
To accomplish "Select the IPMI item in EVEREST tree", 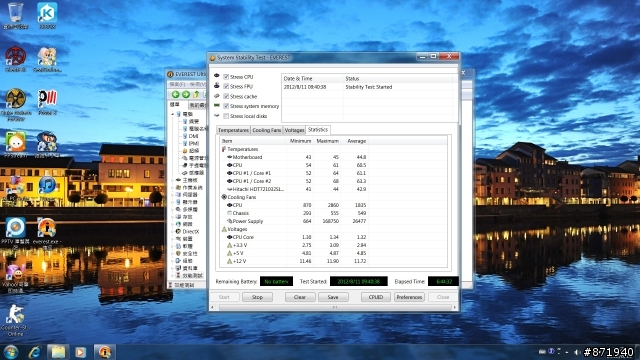I will (x=193, y=144).
